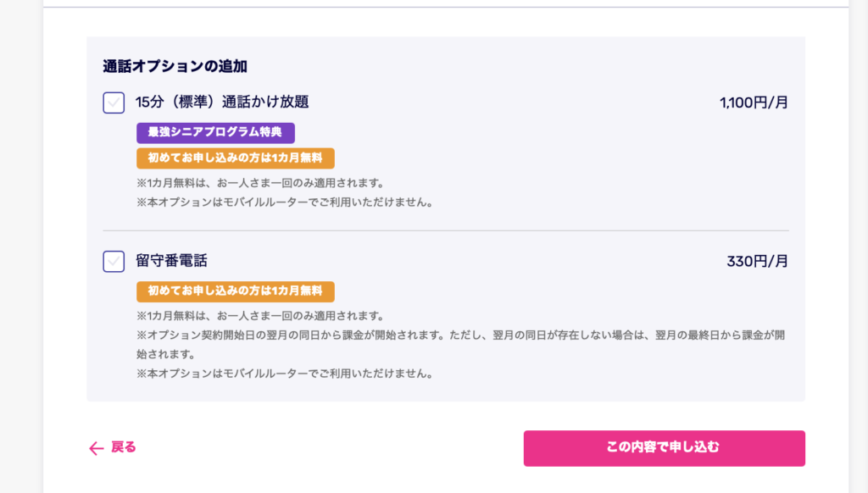The width and height of the screenshot is (868, 493).
Task: Click the モバイルルーター note under 通話かけ放題
Action: pyautogui.click(x=285, y=202)
